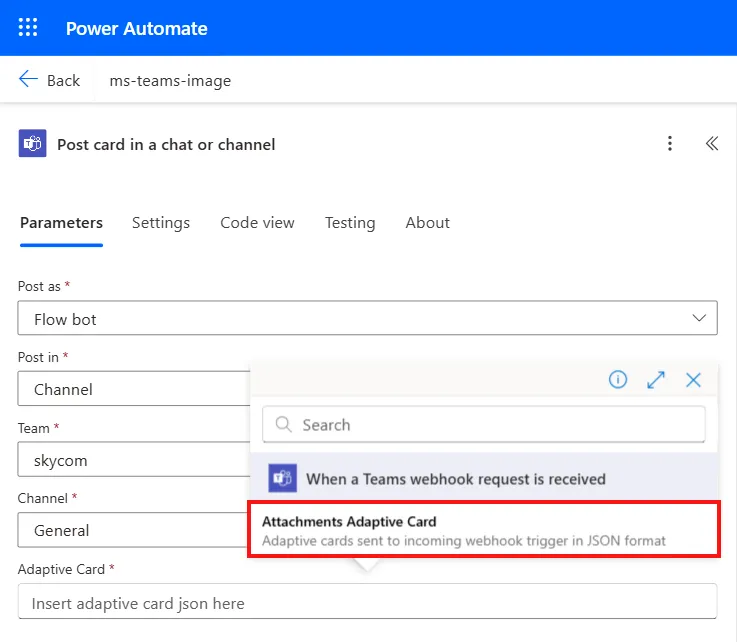Click the Back arrow icon
Screen dimensions: 737x642
pos(28,79)
